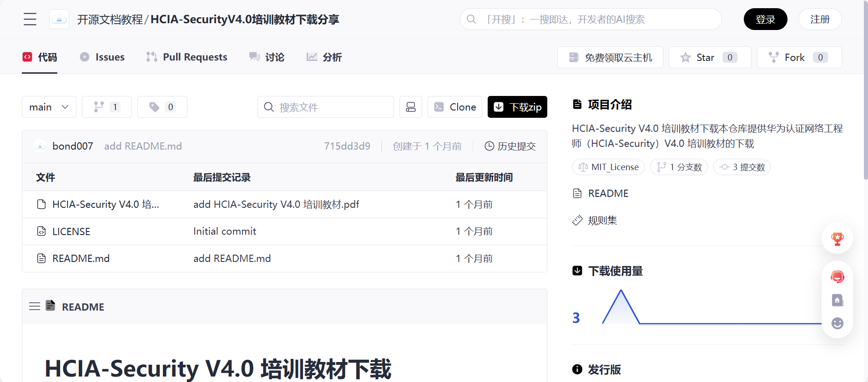Click the README document icon in header

(50, 306)
